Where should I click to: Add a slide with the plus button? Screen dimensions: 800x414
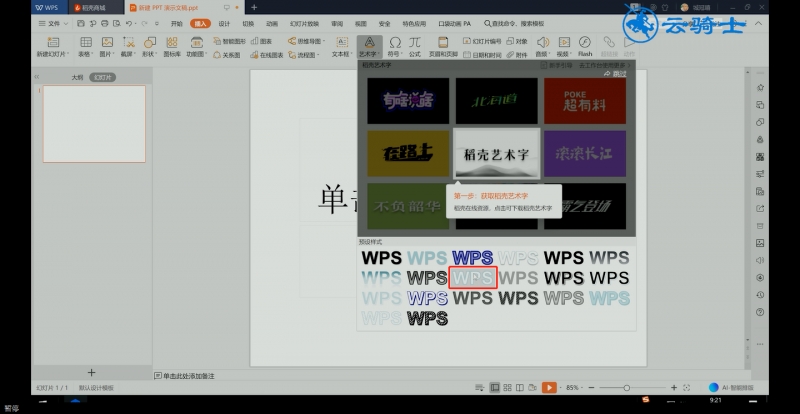(91, 373)
